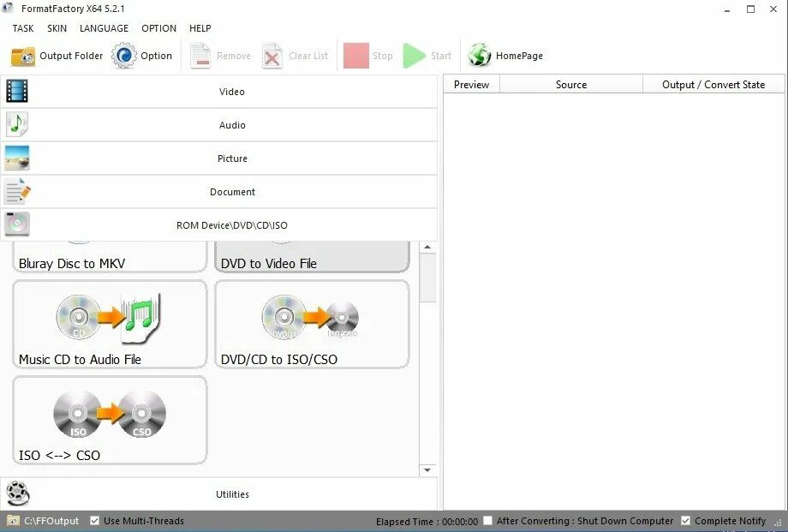Click the Elapsed Time 00:00:00 text

(x=427, y=522)
